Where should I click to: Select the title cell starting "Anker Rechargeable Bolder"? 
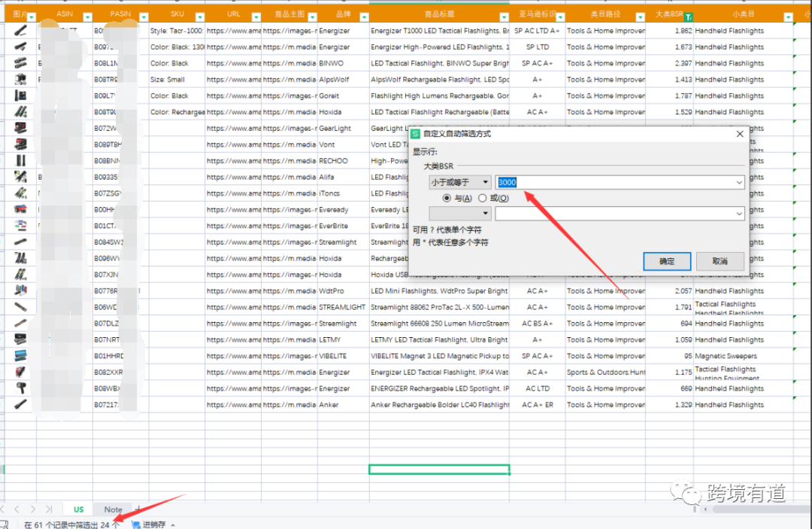click(x=439, y=405)
